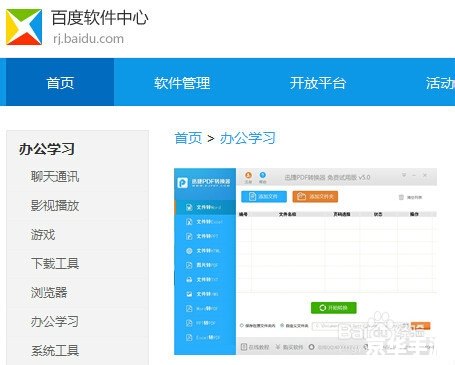This screenshot has width=455, height=365.
Task: Click the bold 办公学习 sidebar heading
Action: (47, 149)
